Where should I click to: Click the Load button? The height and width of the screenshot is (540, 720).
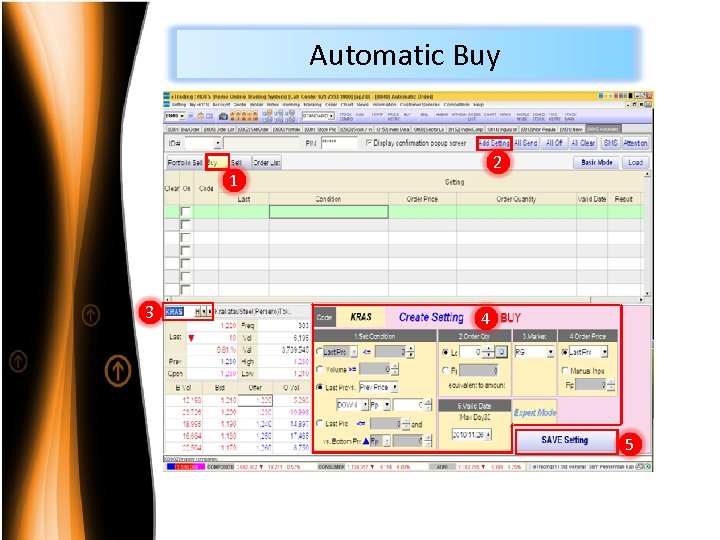click(636, 163)
